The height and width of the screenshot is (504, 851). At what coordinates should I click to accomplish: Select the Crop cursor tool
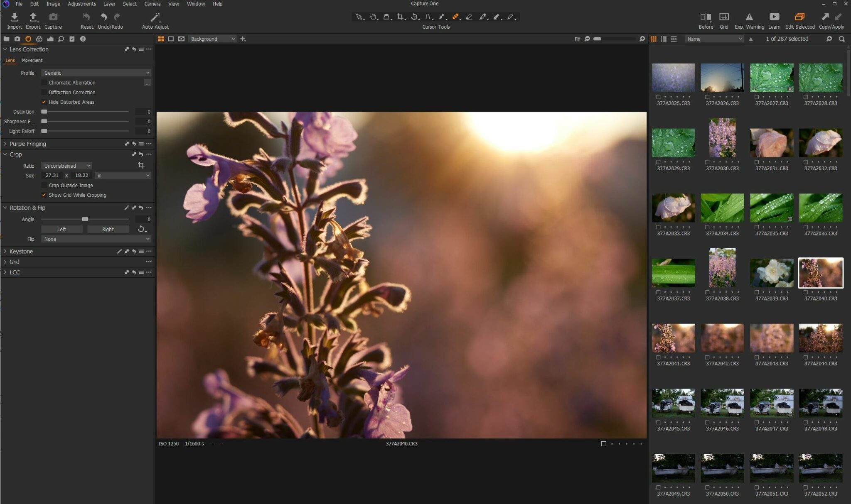(401, 17)
